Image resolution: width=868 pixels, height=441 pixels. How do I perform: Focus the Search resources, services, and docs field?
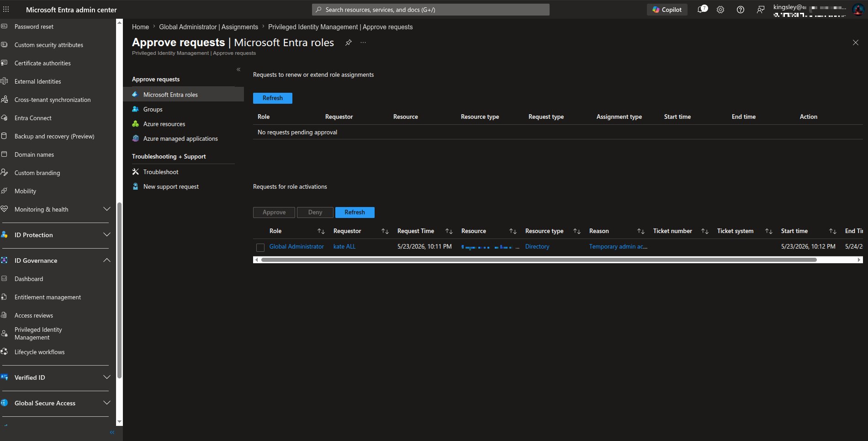(431, 10)
